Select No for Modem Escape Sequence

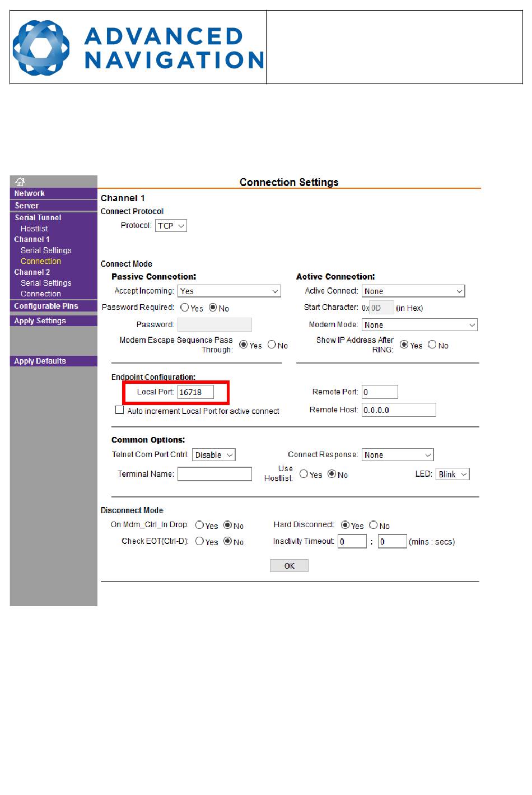click(x=272, y=345)
